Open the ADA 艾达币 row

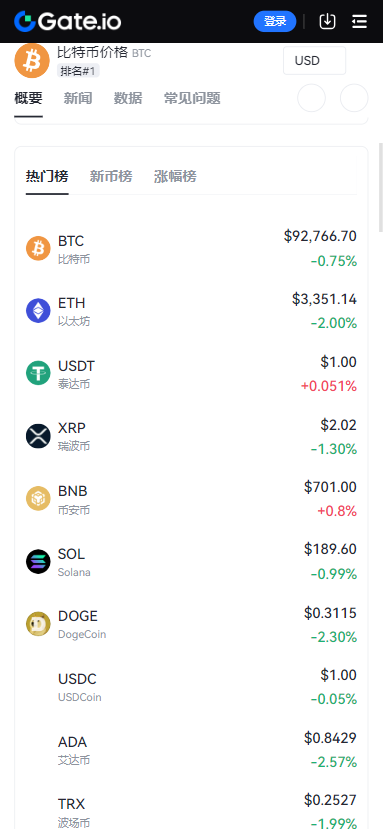pyautogui.click(x=191, y=749)
